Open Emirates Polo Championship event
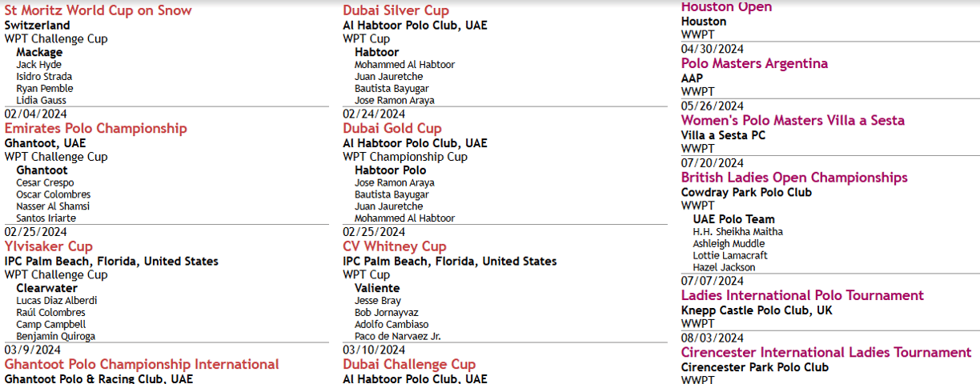This screenshot has width=980, height=384. (95, 128)
